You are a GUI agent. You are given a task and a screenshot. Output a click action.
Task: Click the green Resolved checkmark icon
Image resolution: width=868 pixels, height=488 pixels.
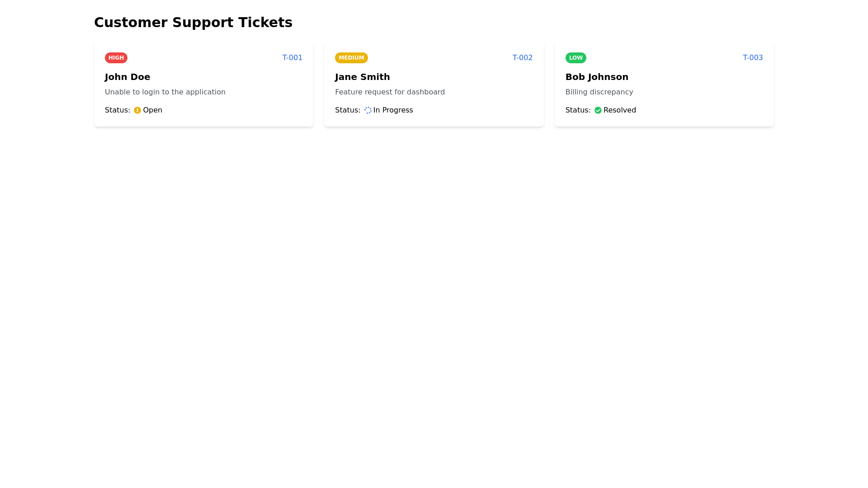(598, 110)
